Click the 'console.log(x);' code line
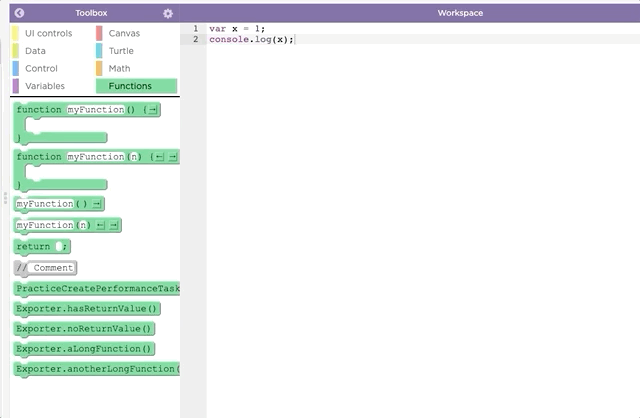Screen dimensions: 640x418 [251, 39]
